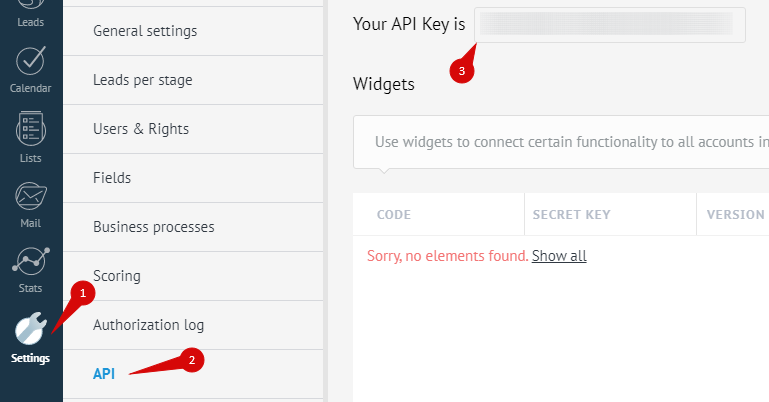Open the Stats graph icon
Image resolution: width=769 pixels, height=402 pixels.
click(31, 261)
